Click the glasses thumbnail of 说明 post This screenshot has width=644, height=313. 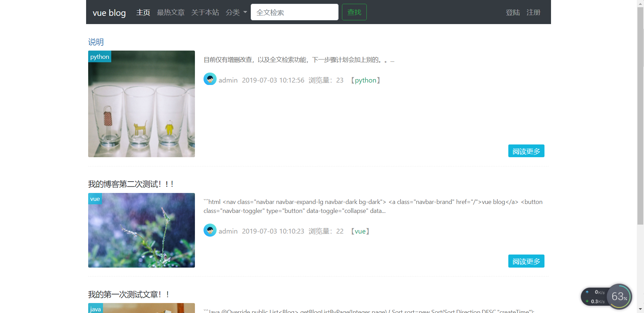click(142, 104)
